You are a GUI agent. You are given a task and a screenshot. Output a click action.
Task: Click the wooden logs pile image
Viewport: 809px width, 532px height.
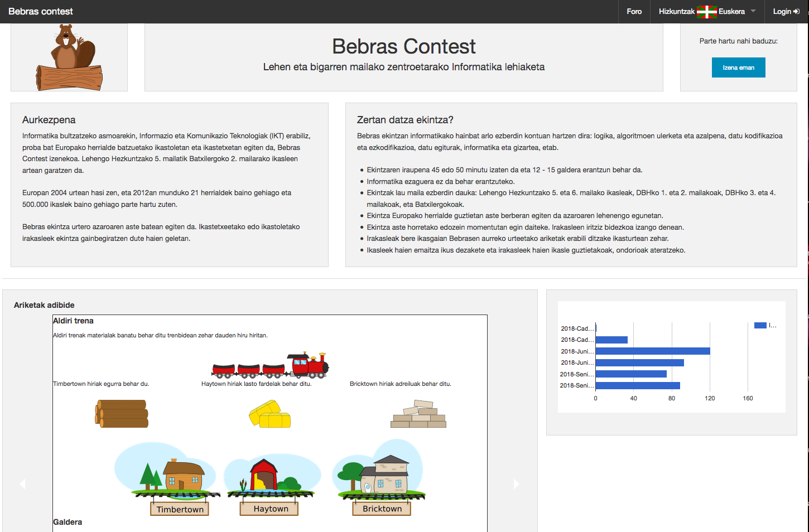click(122, 414)
